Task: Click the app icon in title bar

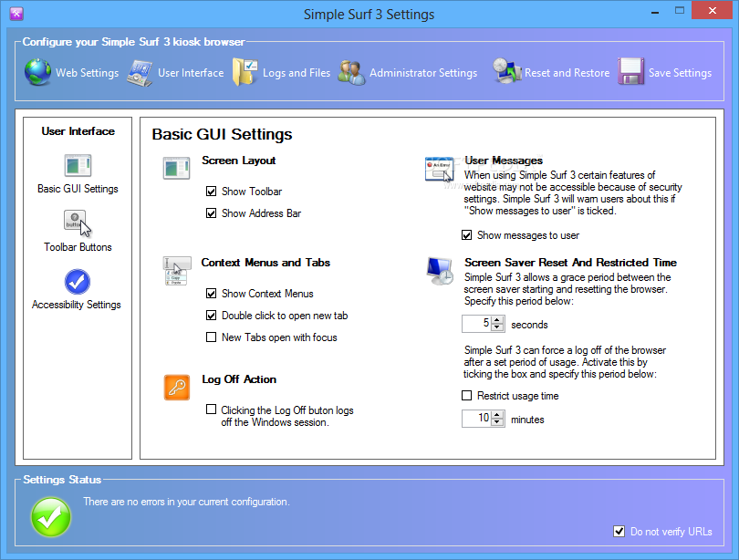Action: point(16,14)
